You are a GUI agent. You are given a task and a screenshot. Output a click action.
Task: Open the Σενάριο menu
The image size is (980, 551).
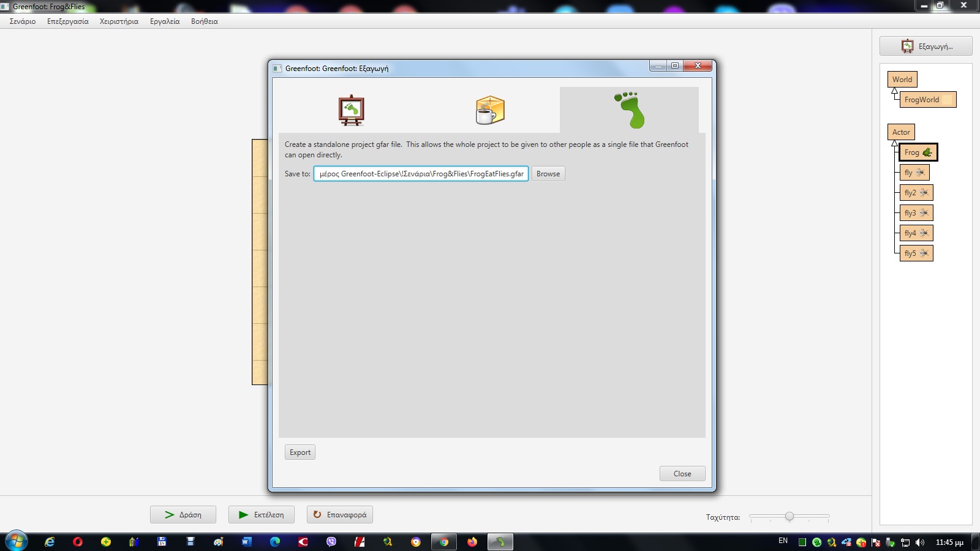coord(23,21)
